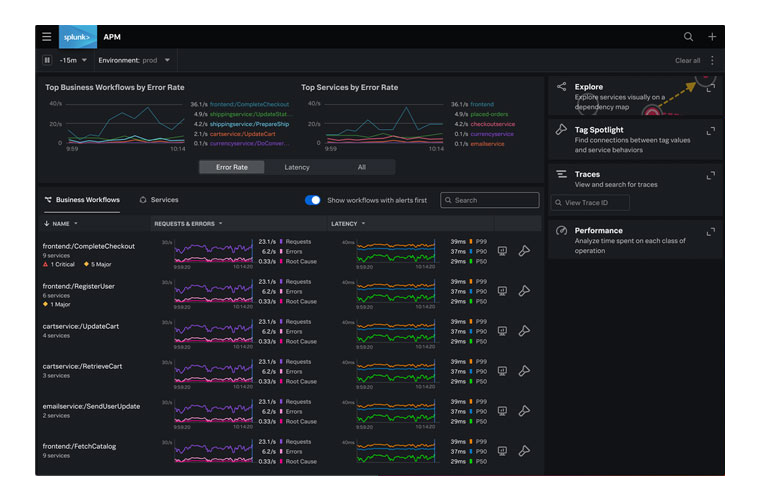The image size is (760, 500).
Task: Open the hamburger navigation menu
Action: coord(47,37)
